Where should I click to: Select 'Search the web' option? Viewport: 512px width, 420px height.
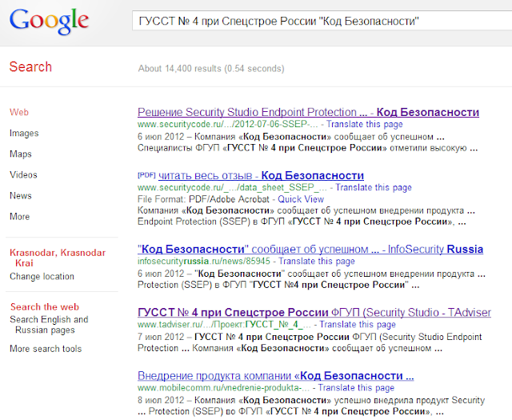click(x=45, y=307)
